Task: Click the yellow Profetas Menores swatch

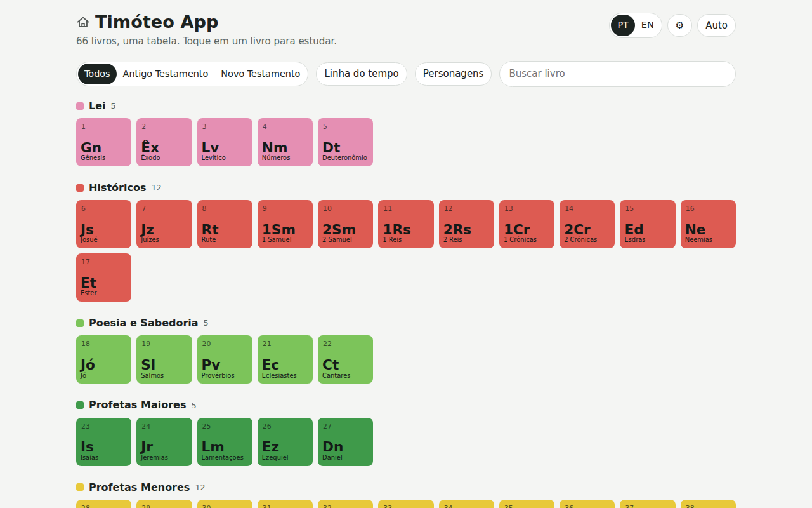Action: [x=80, y=487]
